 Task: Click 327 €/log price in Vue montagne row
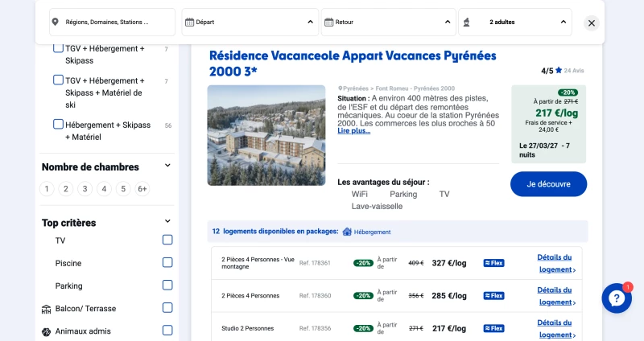[x=449, y=263]
